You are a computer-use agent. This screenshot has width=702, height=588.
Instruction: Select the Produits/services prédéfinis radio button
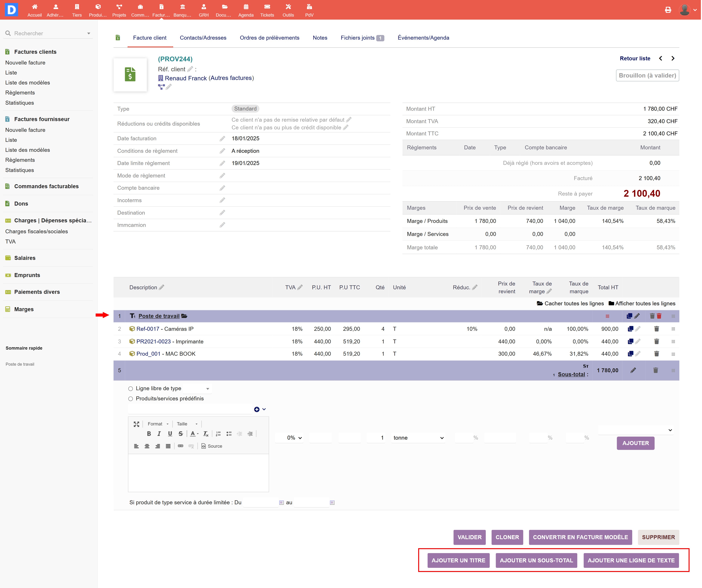point(131,399)
